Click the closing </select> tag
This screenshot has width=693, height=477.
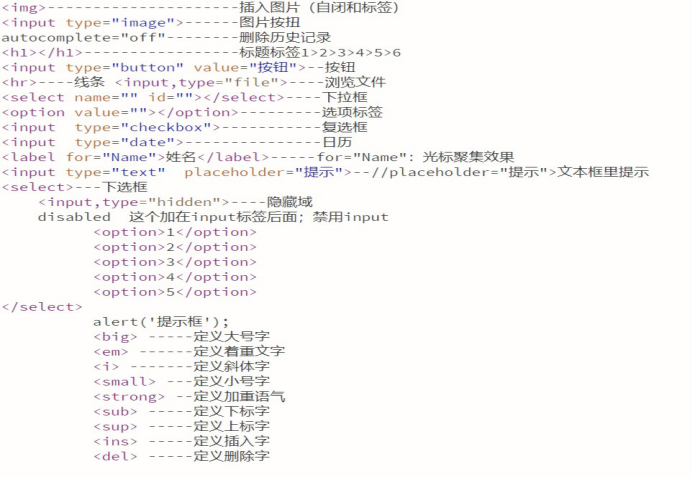(42, 307)
